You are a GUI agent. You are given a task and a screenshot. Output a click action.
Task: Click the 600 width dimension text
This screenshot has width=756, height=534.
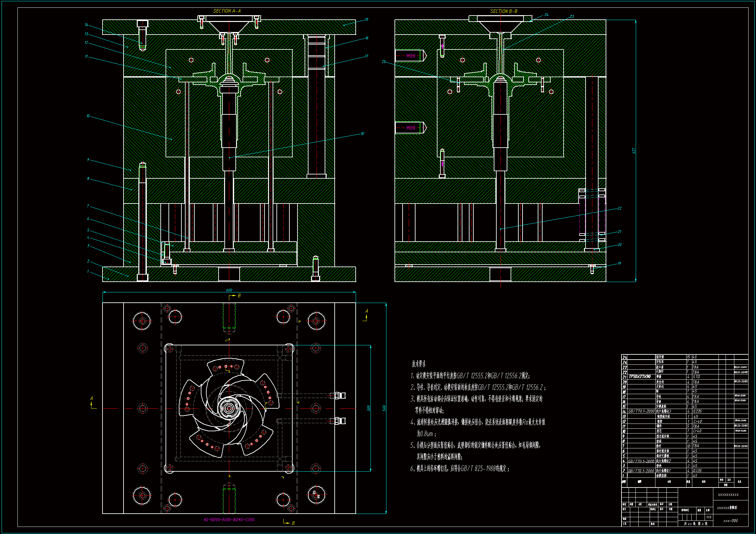(x=229, y=290)
